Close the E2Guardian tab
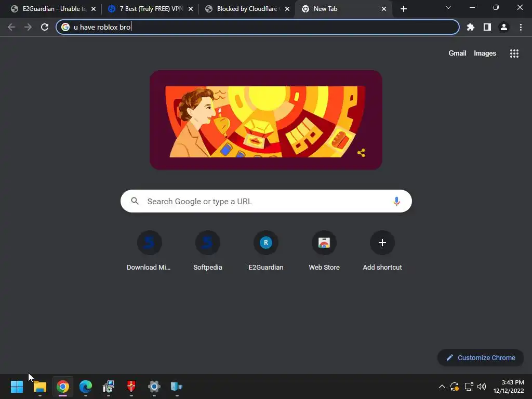The height and width of the screenshot is (399, 532). (x=94, y=9)
